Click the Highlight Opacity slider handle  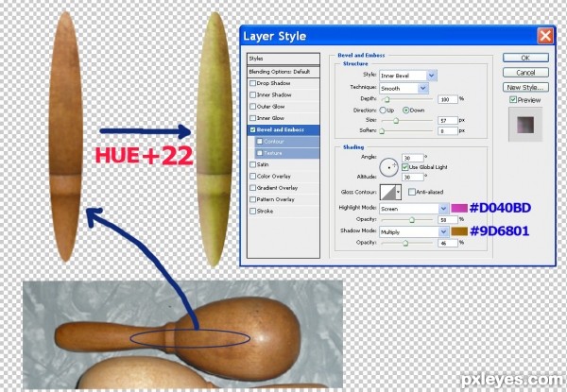coord(411,220)
